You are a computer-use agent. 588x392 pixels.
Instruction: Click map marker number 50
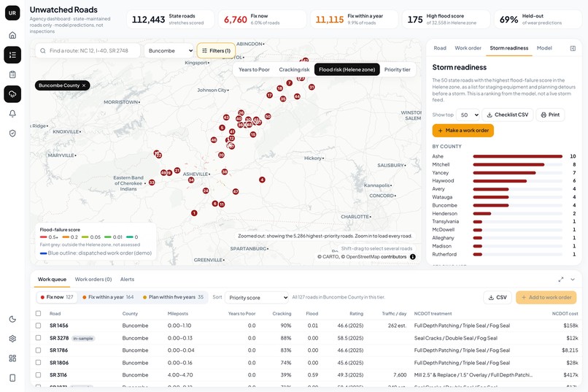coord(268,116)
